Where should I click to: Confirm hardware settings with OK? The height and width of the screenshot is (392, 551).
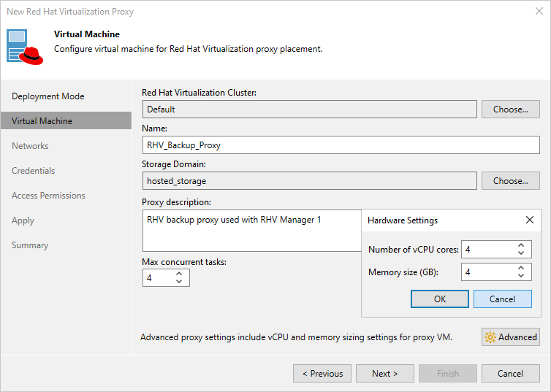coord(439,299)
